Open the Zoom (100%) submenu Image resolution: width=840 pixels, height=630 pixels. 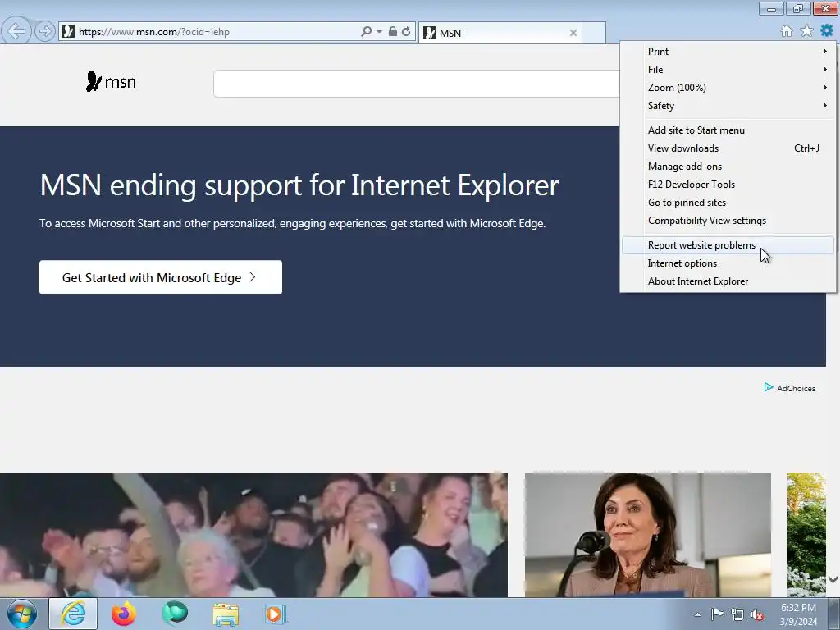coord(728,87)
